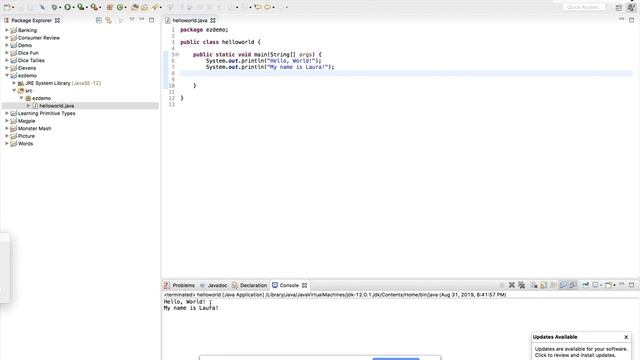Collapse the src folder
Image resolution: width=640 pixels, height=360 pixels.
click(14, 91)
